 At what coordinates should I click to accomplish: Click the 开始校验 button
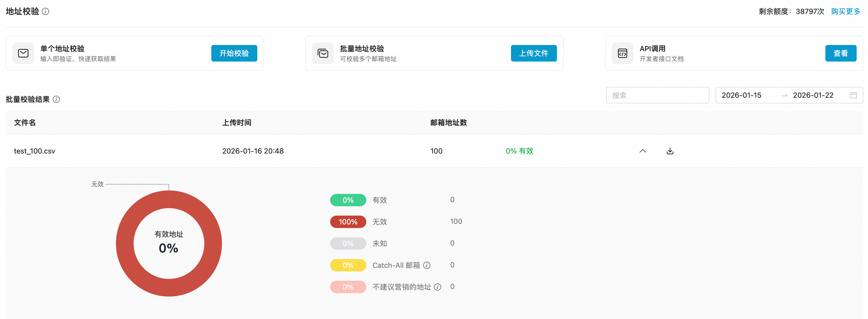coord(234,53)
